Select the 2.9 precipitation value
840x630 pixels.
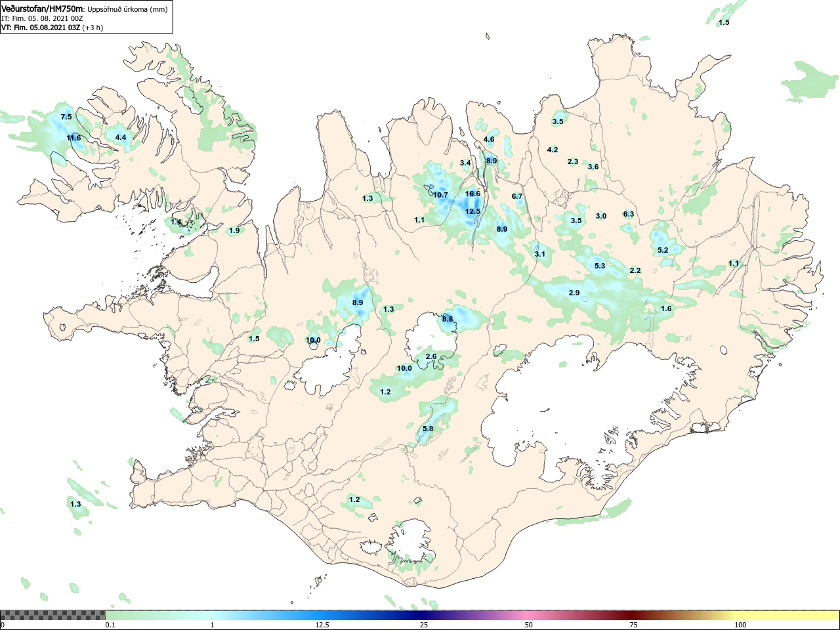(x=574, y=293)
